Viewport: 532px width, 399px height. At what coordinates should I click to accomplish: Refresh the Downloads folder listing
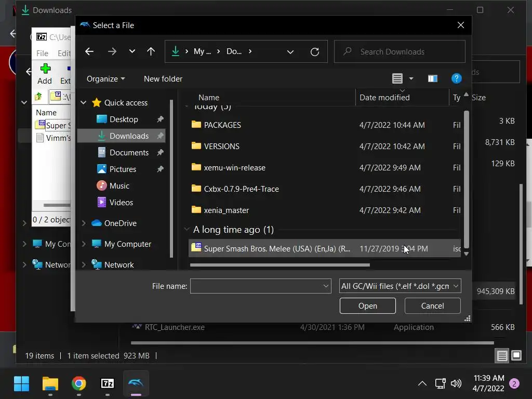pos(315,52)
